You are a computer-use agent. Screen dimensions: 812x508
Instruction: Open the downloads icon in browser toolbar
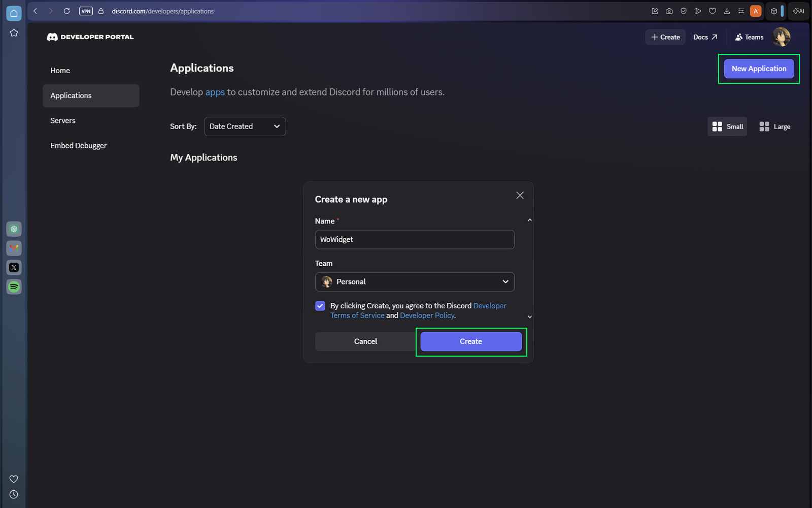[x=727, y=11]
